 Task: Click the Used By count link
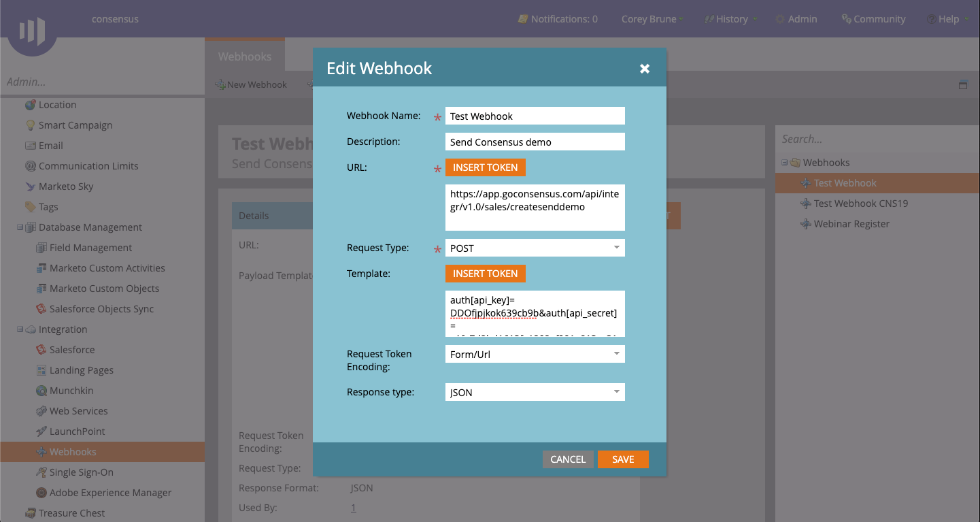tap(353, 508)
